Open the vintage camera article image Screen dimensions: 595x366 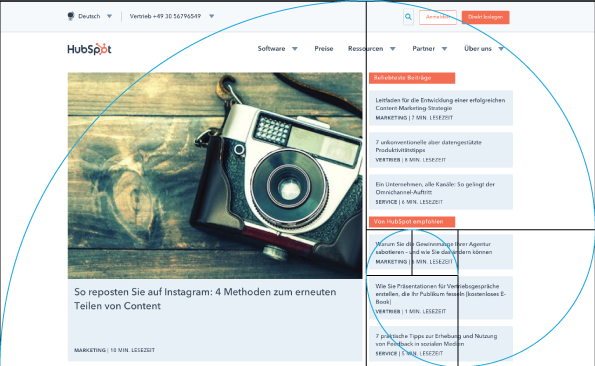(215, 176)
